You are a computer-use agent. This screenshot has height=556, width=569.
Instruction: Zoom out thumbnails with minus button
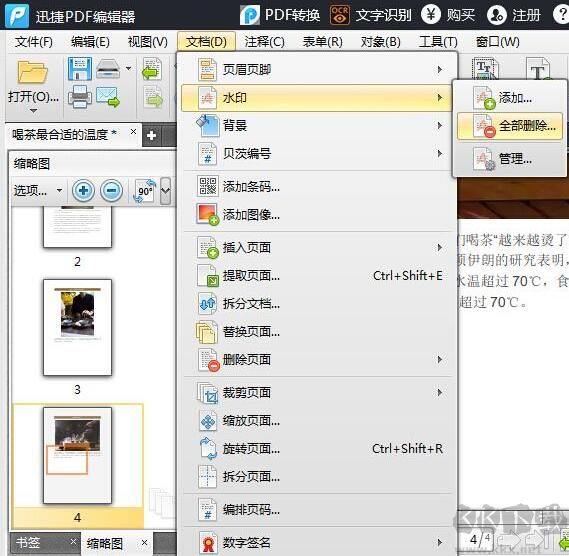(x=111, y=190)
